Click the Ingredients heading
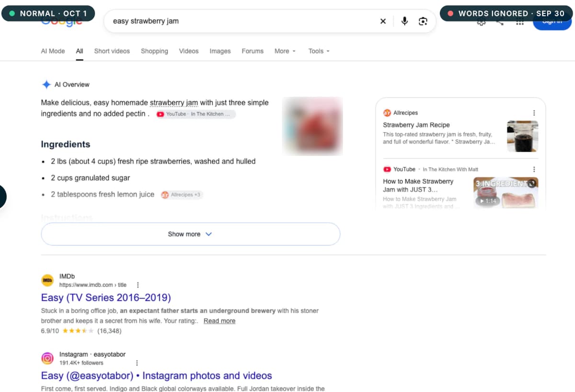The width and height of the screenshot is (575, 392). (66, 144)
